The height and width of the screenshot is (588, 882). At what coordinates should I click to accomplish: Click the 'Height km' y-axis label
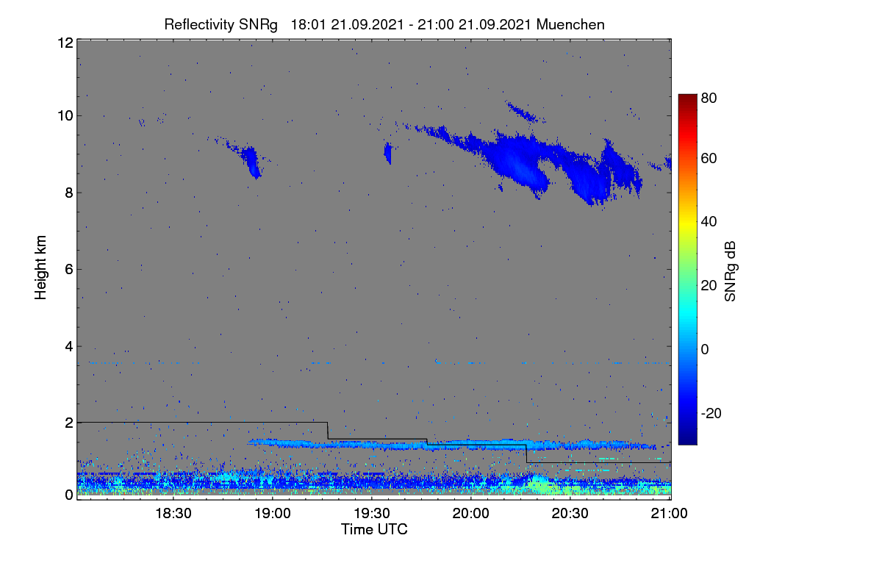[x=40, y=268]
